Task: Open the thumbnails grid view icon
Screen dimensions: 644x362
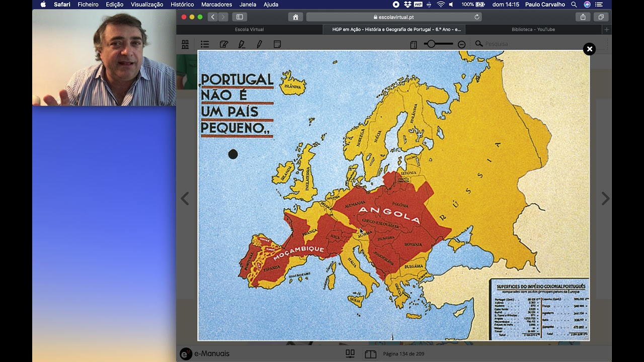Action: pos(185,44)
